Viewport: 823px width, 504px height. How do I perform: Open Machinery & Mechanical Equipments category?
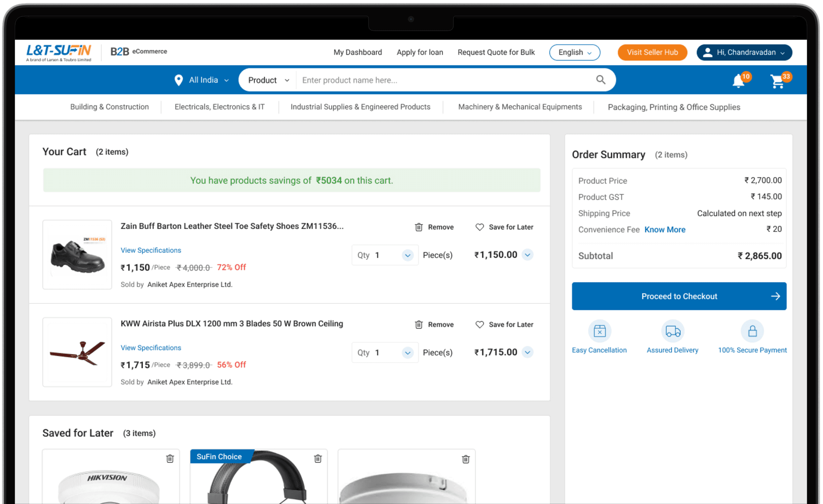[x=520, y=107]
